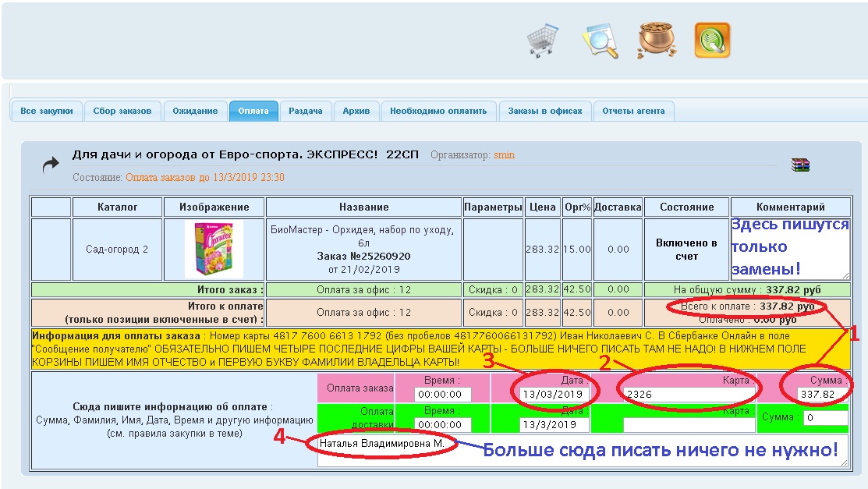Open the Архив tab

356,112
